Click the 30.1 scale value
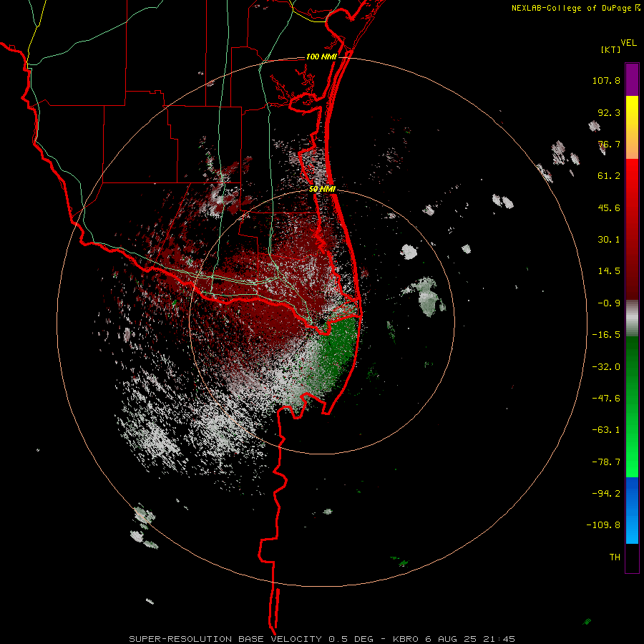This screenshot has width=644, height=644. tap(609, 240)
